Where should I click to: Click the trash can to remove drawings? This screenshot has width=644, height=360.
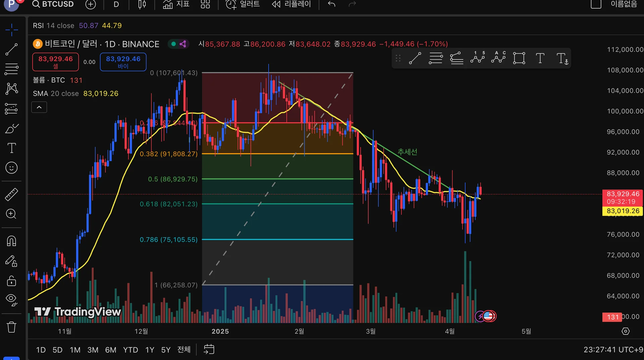tap(11, 327)
